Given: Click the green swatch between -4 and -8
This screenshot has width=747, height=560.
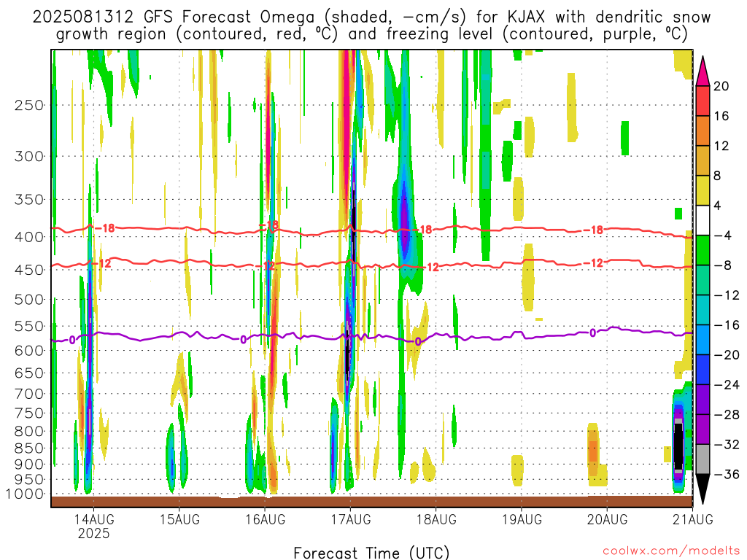Looking at the screenshot, I should pyautogui.click(x=703, y=251).
